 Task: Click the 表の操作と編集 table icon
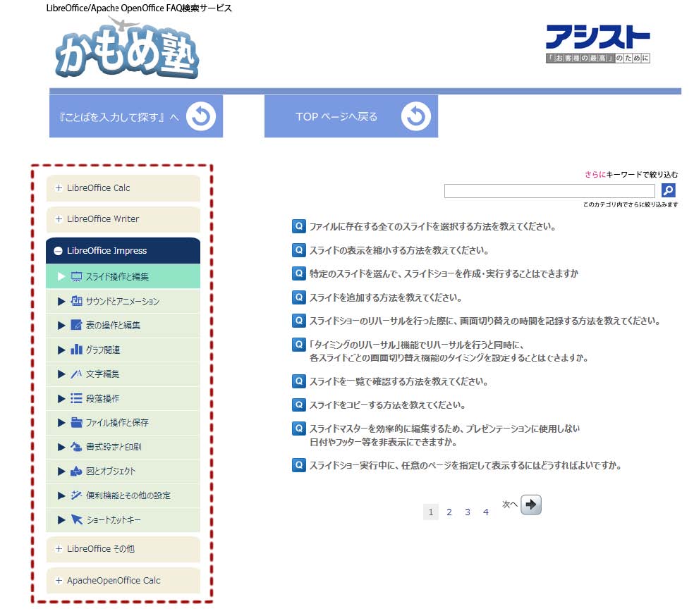pyautogui.click(x=76, y=325)
